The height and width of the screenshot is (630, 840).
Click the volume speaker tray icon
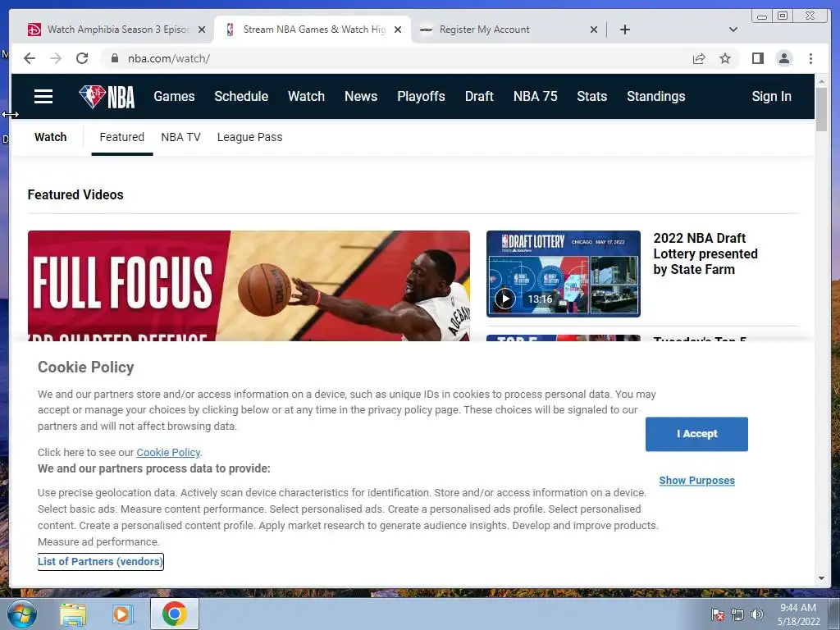point(756,614)
